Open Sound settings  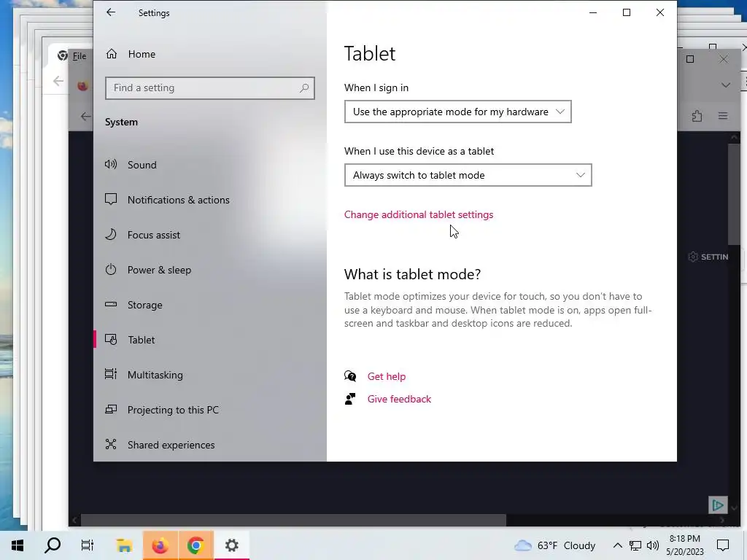click(142, 165)
